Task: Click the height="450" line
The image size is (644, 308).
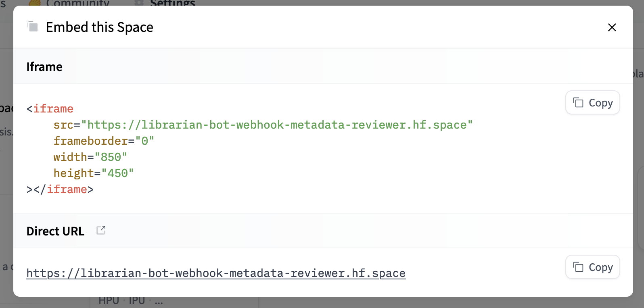Action: click(94, 173)
